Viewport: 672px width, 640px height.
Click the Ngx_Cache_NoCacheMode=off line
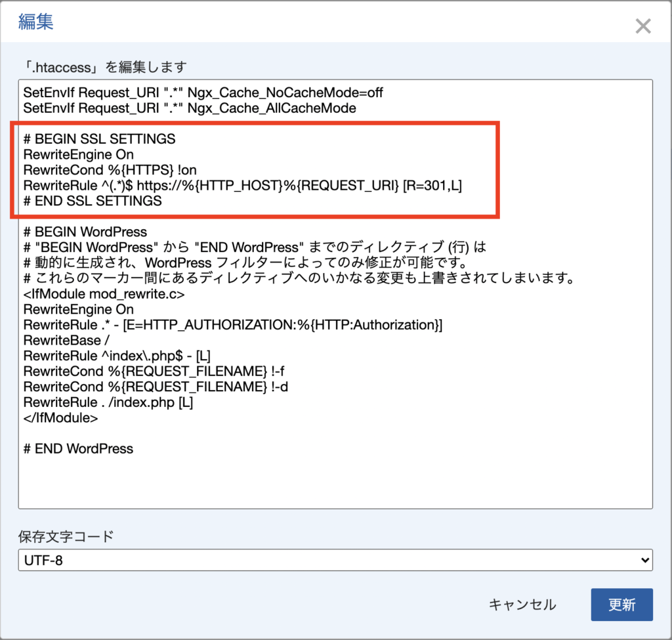203,92
